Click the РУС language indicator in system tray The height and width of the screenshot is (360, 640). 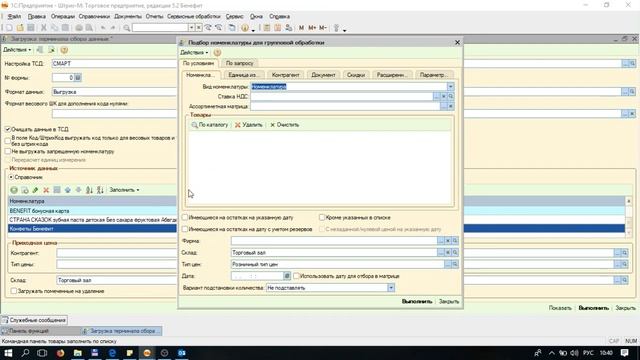click(x=588, y=353)
